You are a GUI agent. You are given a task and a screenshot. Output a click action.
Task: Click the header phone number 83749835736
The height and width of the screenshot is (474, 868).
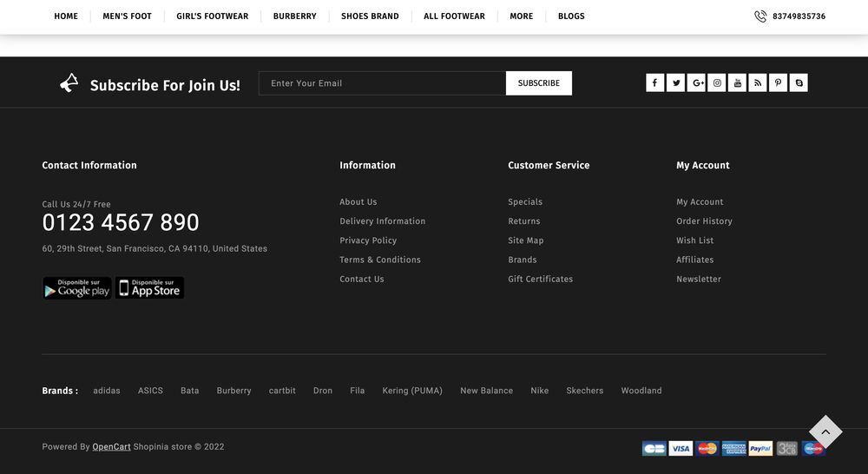coord(799,16)
